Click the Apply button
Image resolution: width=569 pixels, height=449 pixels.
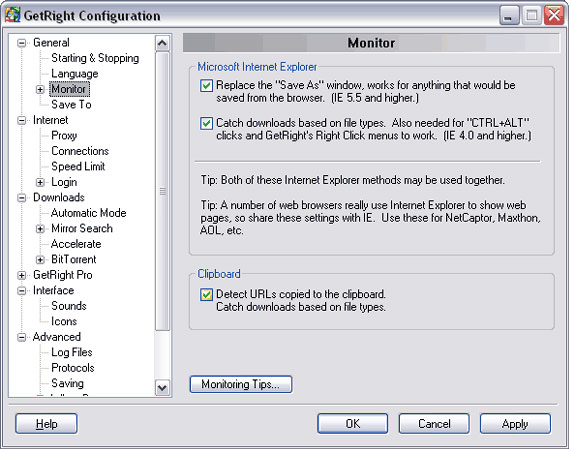[515, 424]
